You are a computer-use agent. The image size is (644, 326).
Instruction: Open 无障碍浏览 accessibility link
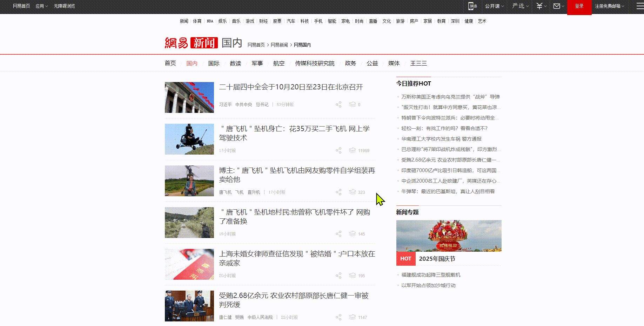click(x=64, y=6)
